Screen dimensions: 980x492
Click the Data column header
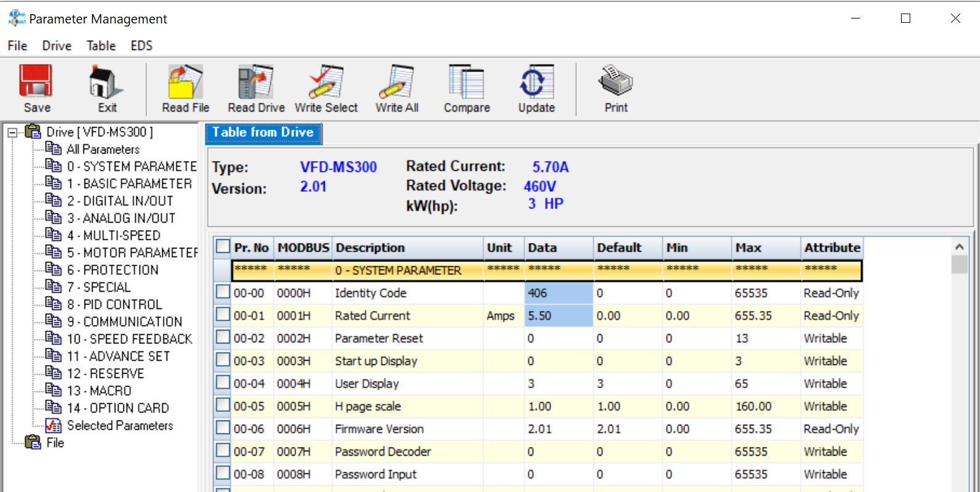point(559,248)
